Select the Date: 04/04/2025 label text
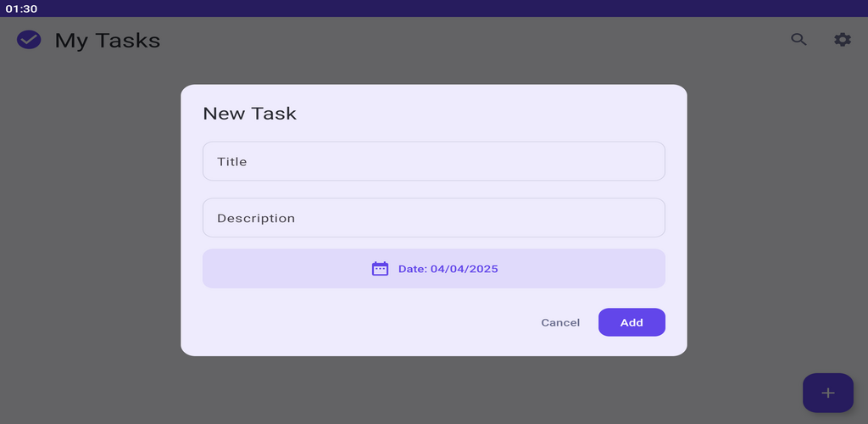 tap(448, 269)
